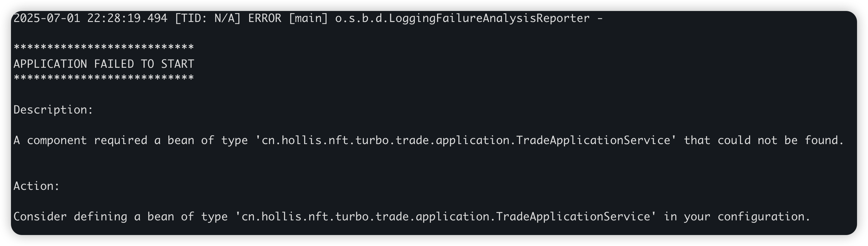Screen dimensions: 868x246
Task: Click TradeApplicationService class name in Description line
Action: pos(593,140)
